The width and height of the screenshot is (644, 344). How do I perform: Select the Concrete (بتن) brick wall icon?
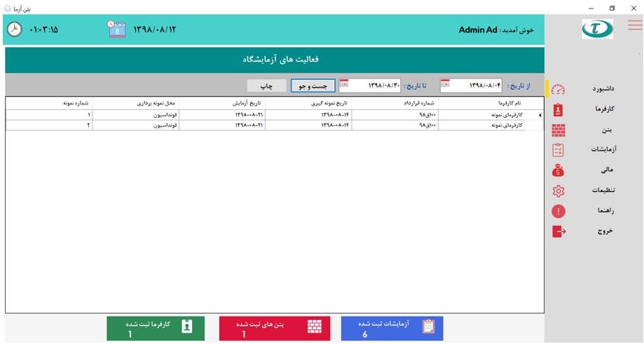tap(559, 130)
